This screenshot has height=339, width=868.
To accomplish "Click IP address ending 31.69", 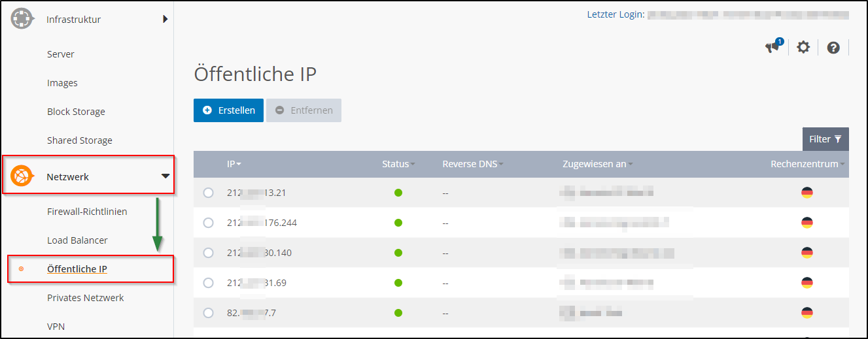I will (256, 283).
